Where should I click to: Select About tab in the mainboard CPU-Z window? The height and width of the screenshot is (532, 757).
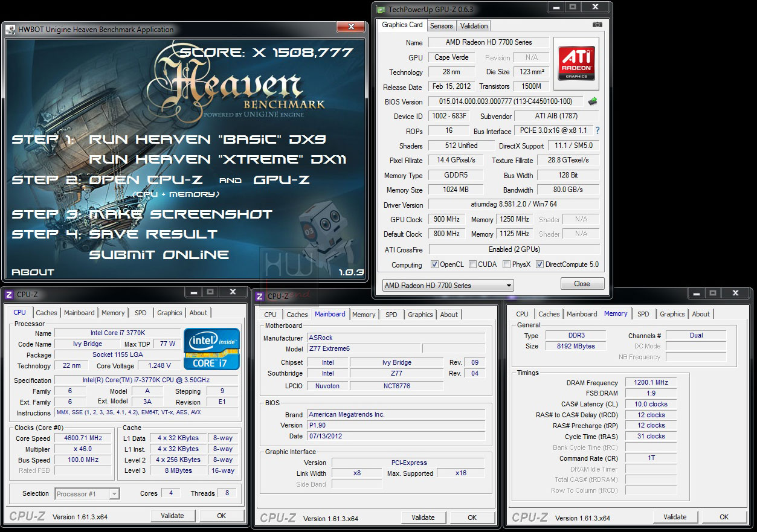(449, 315)
